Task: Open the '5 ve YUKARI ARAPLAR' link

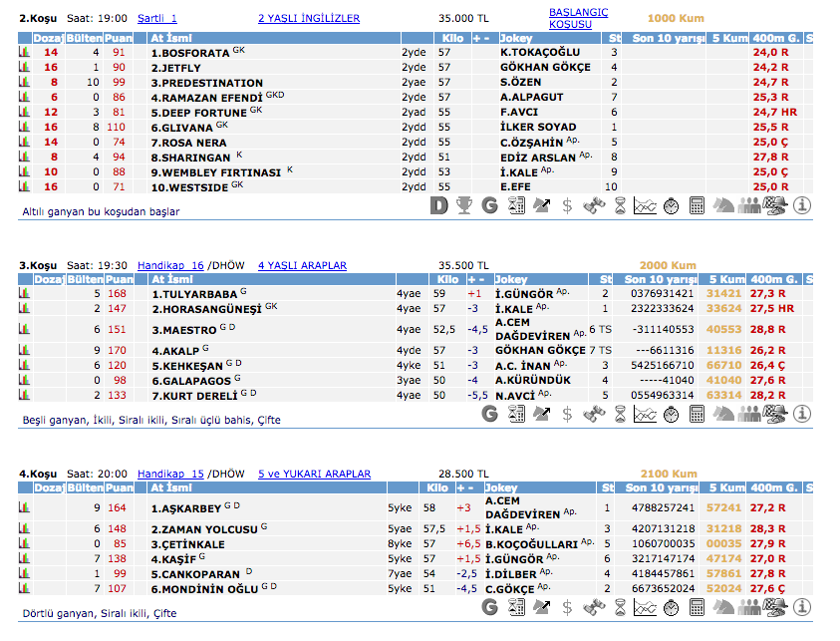Action: coord(314,474)
